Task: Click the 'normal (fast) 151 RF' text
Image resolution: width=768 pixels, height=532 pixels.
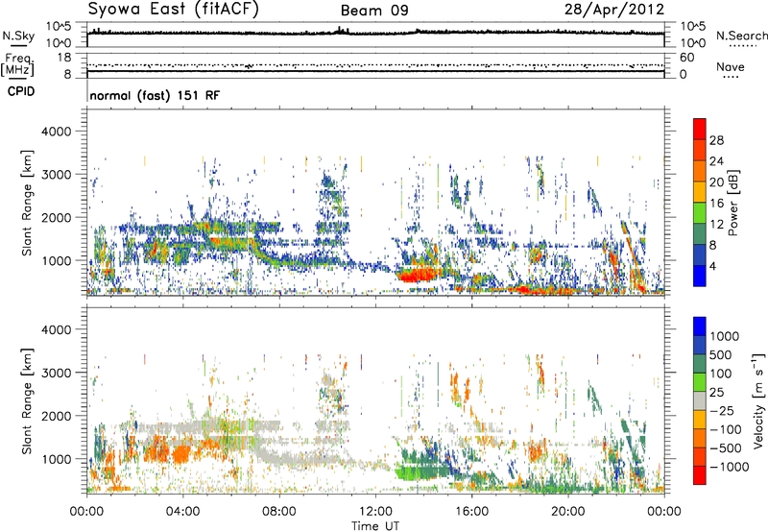Action: click(155, 95)
